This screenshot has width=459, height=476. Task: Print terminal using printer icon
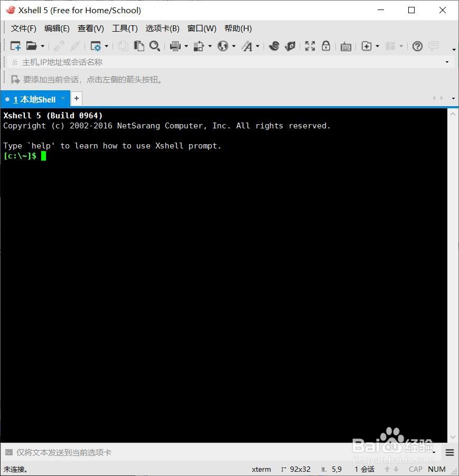pos(175,46)
